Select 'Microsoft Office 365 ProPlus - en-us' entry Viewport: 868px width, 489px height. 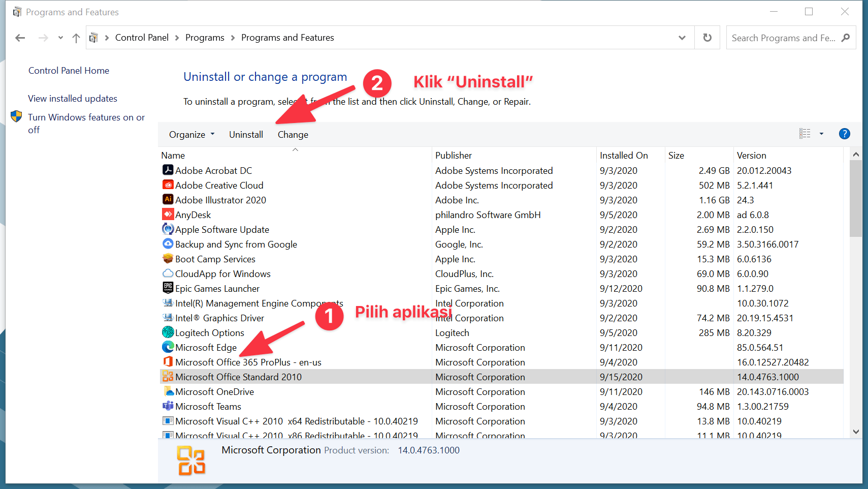[248, 362]
